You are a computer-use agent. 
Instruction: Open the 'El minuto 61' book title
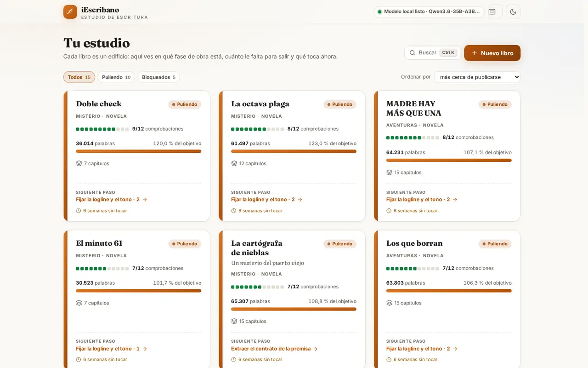99,243
